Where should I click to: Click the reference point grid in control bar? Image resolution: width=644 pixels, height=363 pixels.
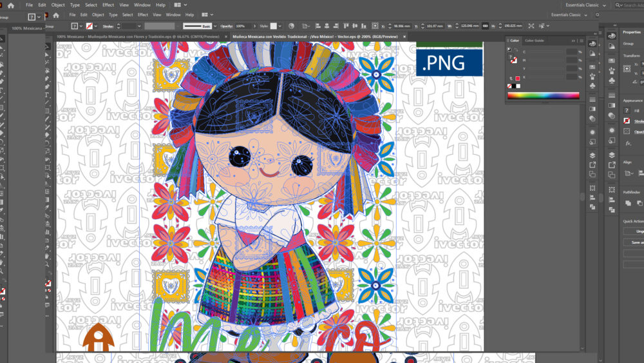(375, 26)
